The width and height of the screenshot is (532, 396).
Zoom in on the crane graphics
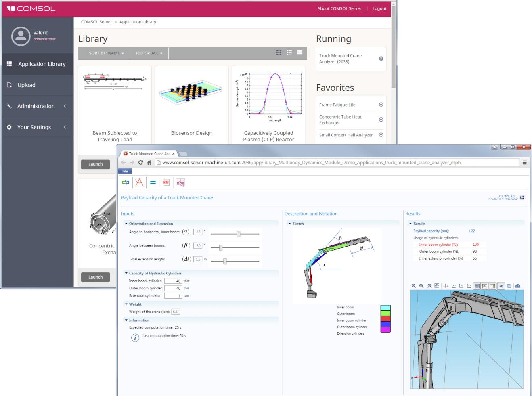(x=414, y=286)
